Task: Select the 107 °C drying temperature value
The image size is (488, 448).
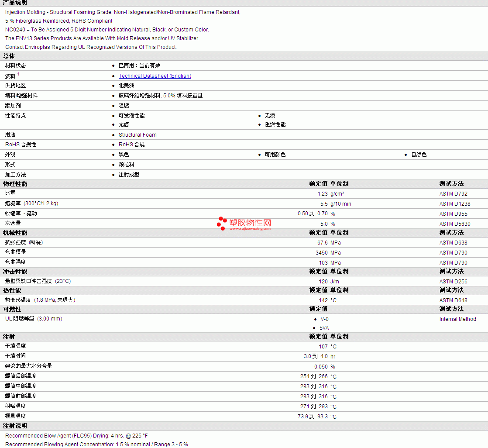Action: click(x=327, y=347)
